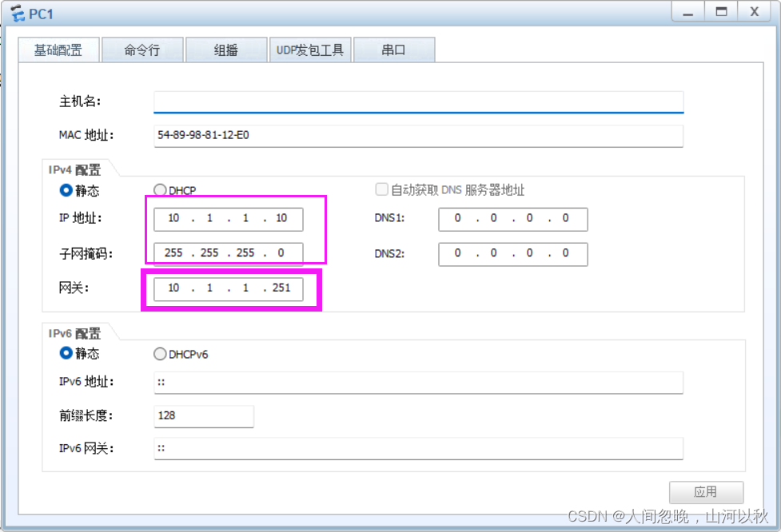The height and width of the screenshot is (532, 781).
Task: Switch to the 基础配置 tab
Action: [58, 50]
